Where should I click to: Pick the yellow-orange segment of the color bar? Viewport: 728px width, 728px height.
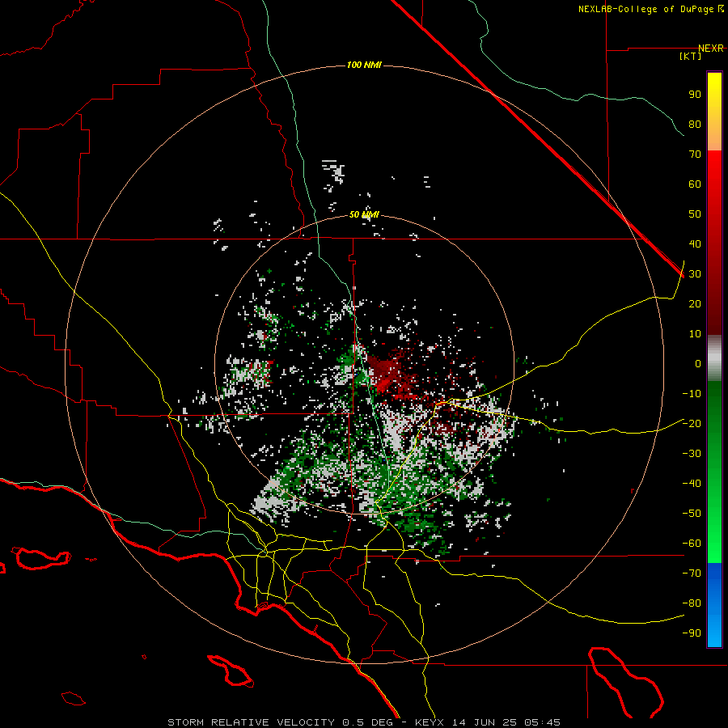(714, 112)
